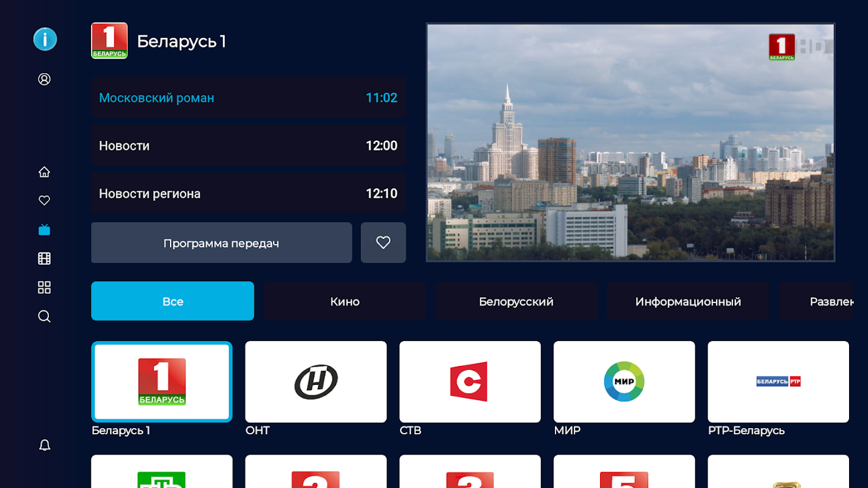Open search via magnifier icon
Viewport: 868px width, 488px height.
tap(45, 316)
